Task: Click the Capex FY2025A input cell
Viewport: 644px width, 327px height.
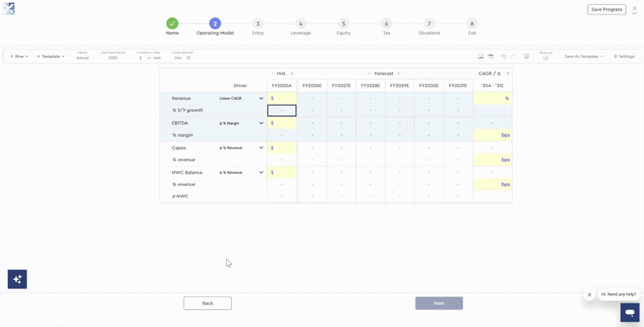Action: [x=282, y=148]
